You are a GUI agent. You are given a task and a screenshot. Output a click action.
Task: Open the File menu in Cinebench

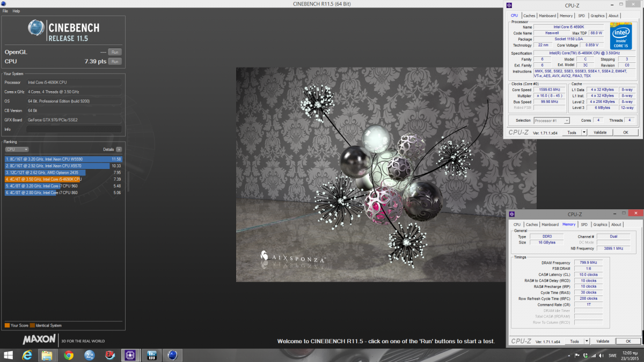[5, 11]
